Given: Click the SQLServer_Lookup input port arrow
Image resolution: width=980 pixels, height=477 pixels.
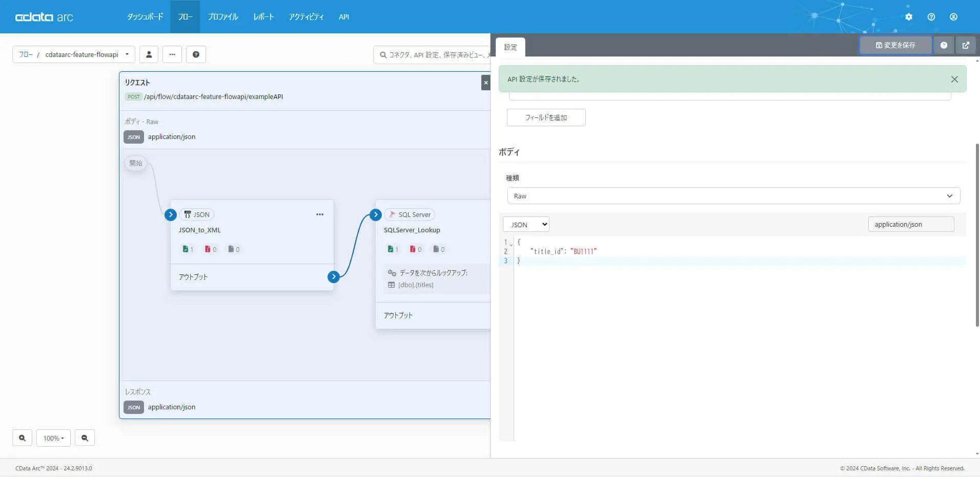Looking at the screenshot, I should click(376, 215).
